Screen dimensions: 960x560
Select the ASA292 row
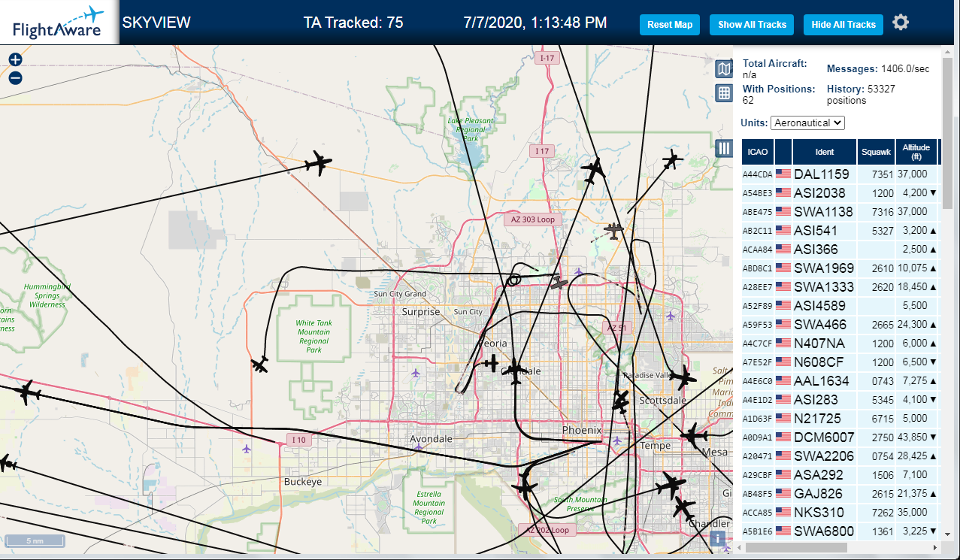tap(840, 474)
